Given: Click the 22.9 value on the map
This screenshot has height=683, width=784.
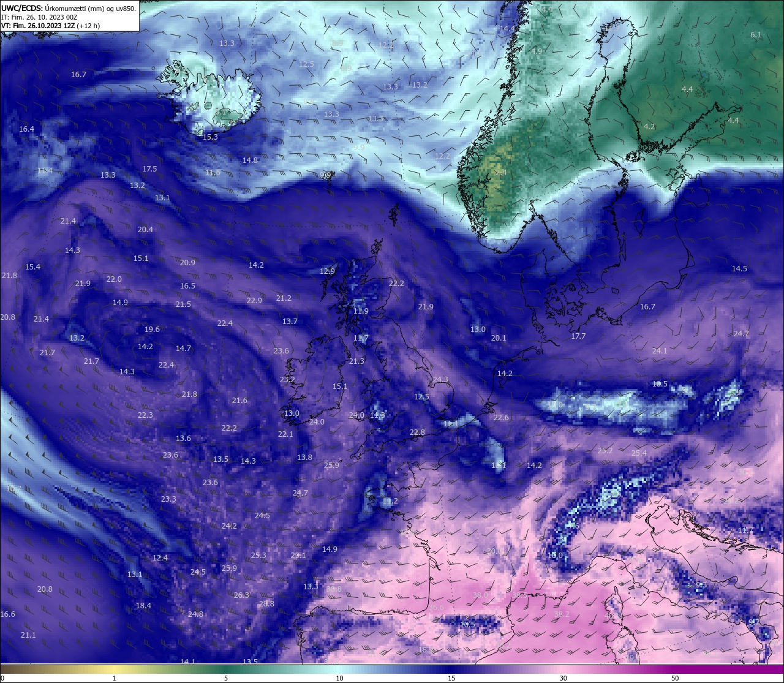Looking at the screenshot, I should click(x=254, y=301).
